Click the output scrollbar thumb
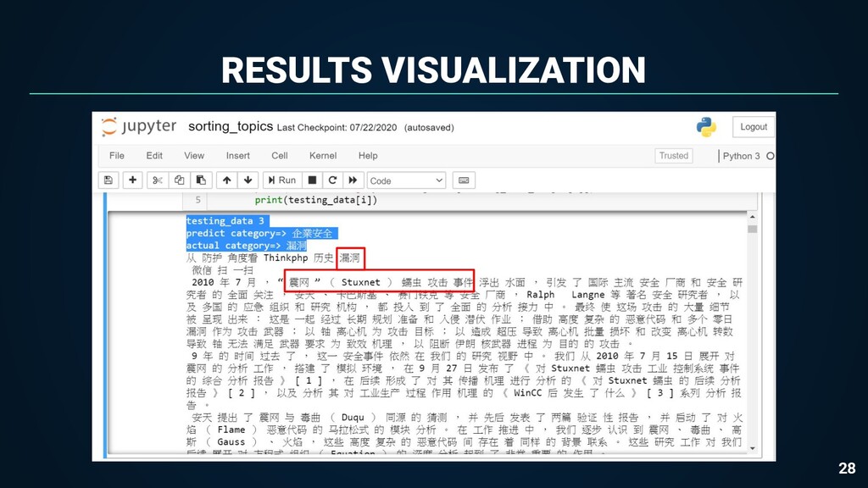 (x=753, y=229)
